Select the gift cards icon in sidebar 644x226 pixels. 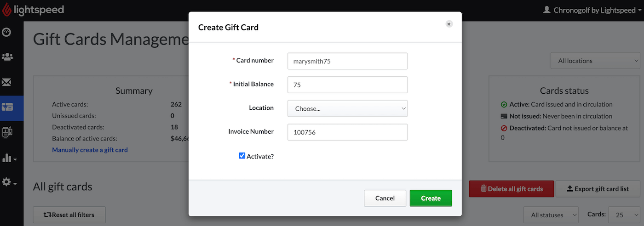point(7,107)
